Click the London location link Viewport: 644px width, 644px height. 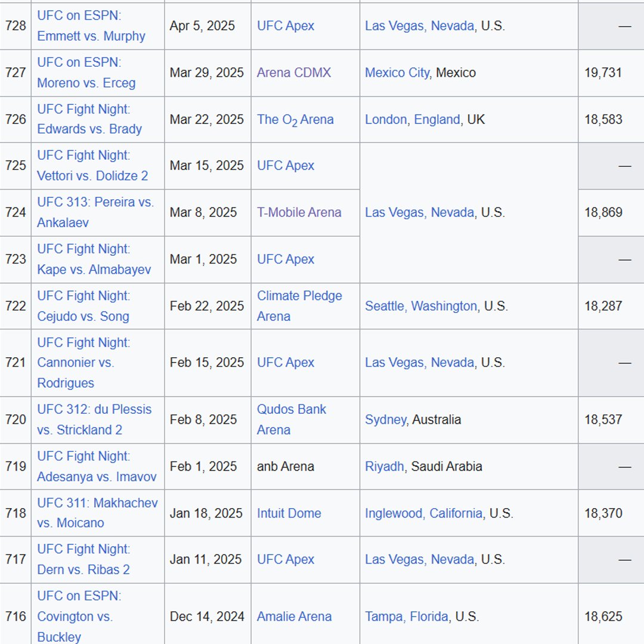click(385, 119)
